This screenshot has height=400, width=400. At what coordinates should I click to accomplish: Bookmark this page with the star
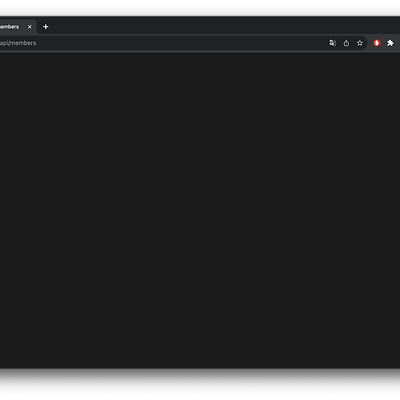coord(360,43)
